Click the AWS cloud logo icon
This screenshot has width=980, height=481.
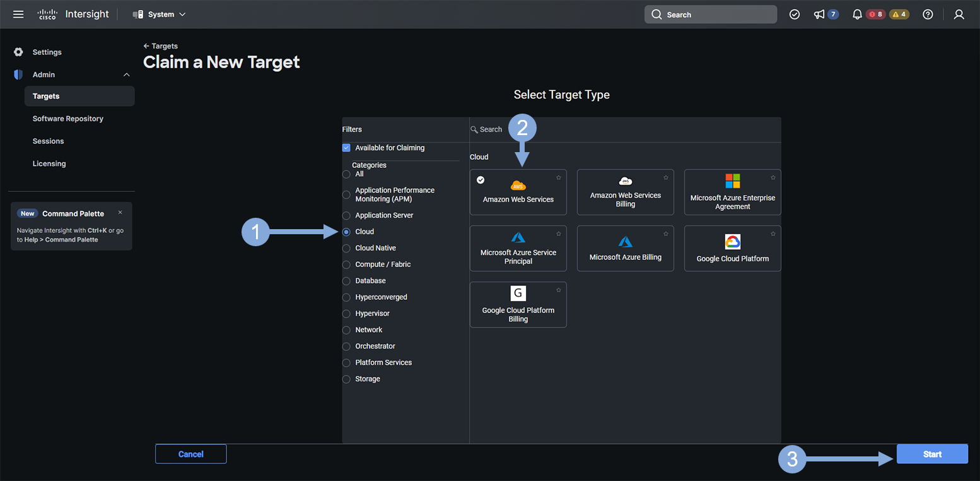point(518,186)
